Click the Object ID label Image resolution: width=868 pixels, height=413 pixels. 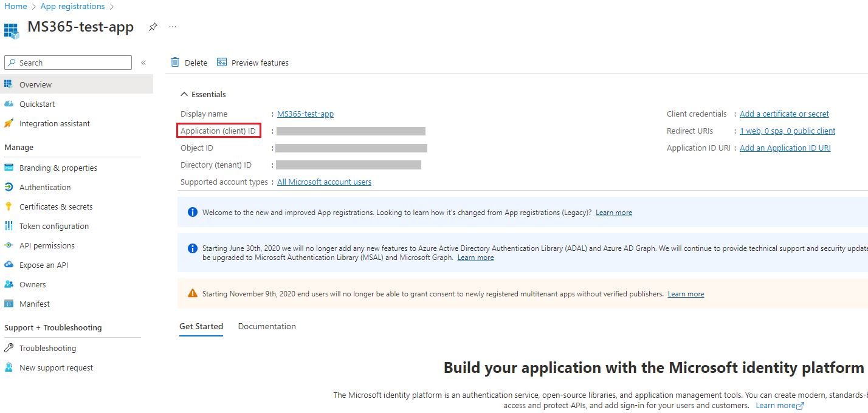click(x=196, y=148)
